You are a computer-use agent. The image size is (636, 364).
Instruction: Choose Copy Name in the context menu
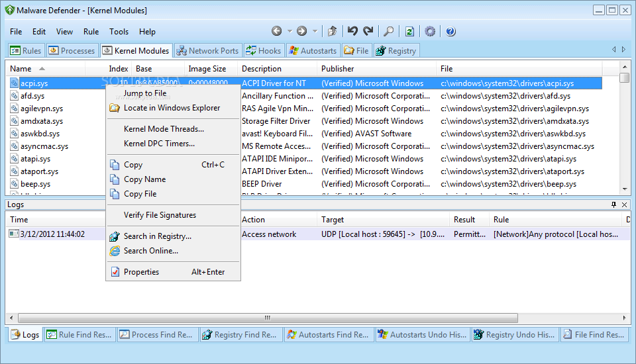point(173,179)
